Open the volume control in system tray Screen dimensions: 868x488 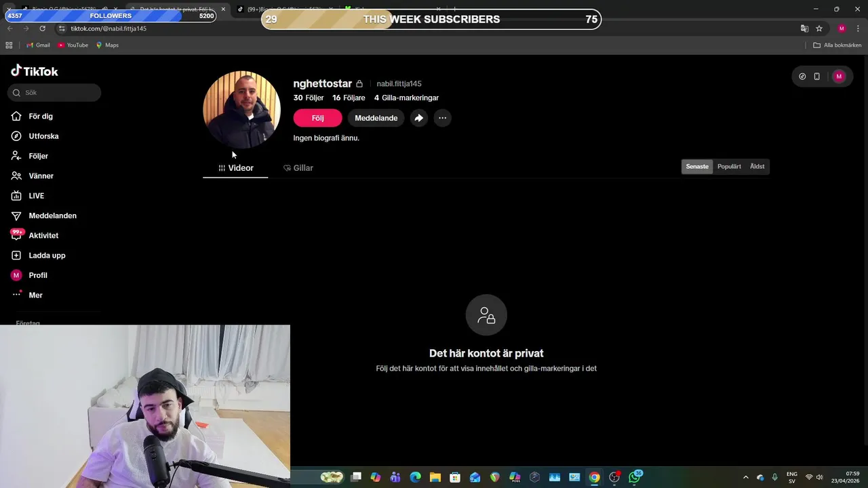click(x=819, y=477)
